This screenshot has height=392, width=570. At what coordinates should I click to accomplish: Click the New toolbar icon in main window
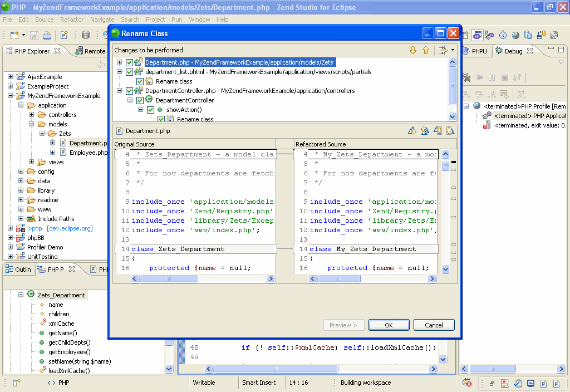(x=14, y=35)
